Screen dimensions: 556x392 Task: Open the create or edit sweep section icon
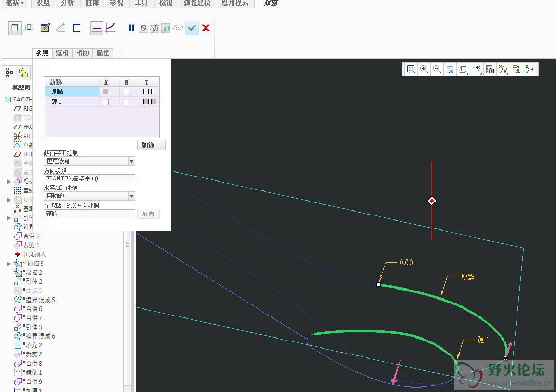pos(45,27)
